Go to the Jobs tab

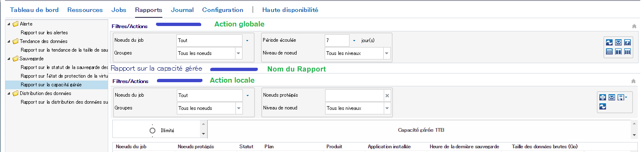[x=119, y=10]
